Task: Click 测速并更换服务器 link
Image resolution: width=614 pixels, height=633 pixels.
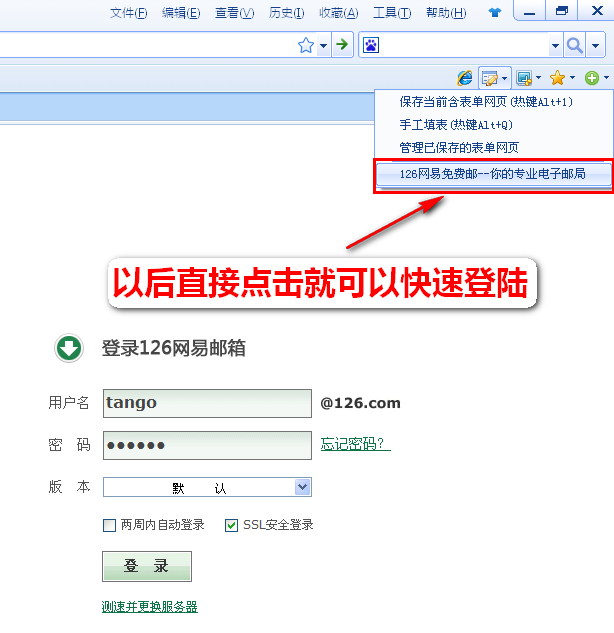Action: [x=150, y=607]
